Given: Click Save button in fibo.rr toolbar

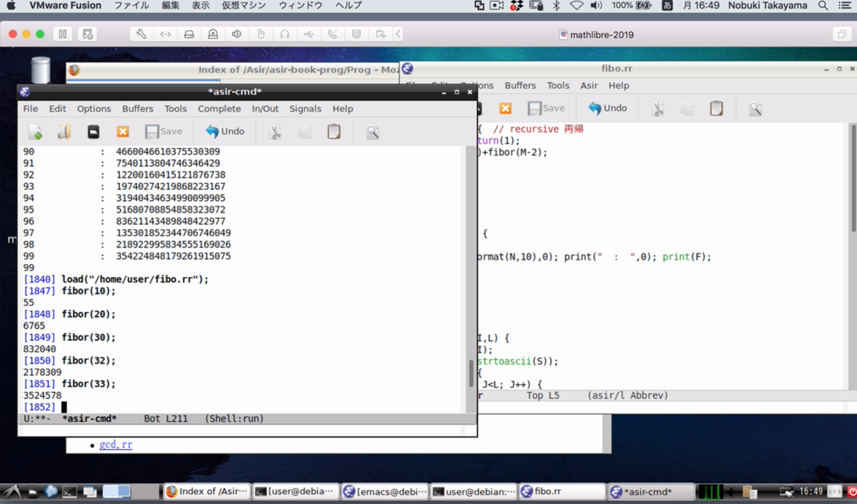Looking at the screenshot, I should pyautogui.click(x=546, y=108).
